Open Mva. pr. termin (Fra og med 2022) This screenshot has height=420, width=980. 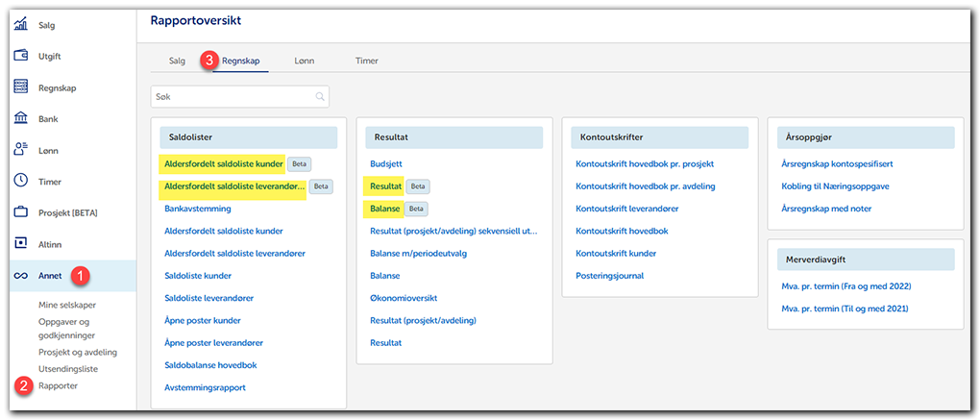pos(846,286)
